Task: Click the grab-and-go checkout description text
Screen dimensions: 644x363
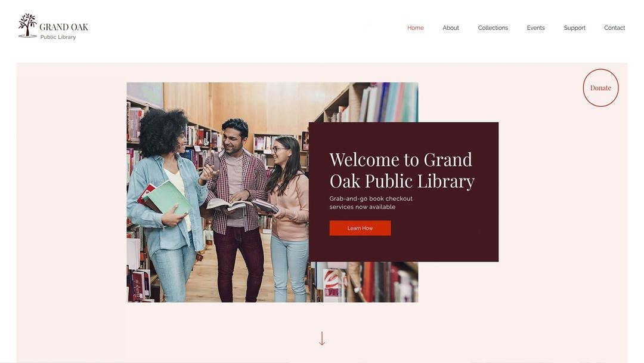Action: coord(371,202)
